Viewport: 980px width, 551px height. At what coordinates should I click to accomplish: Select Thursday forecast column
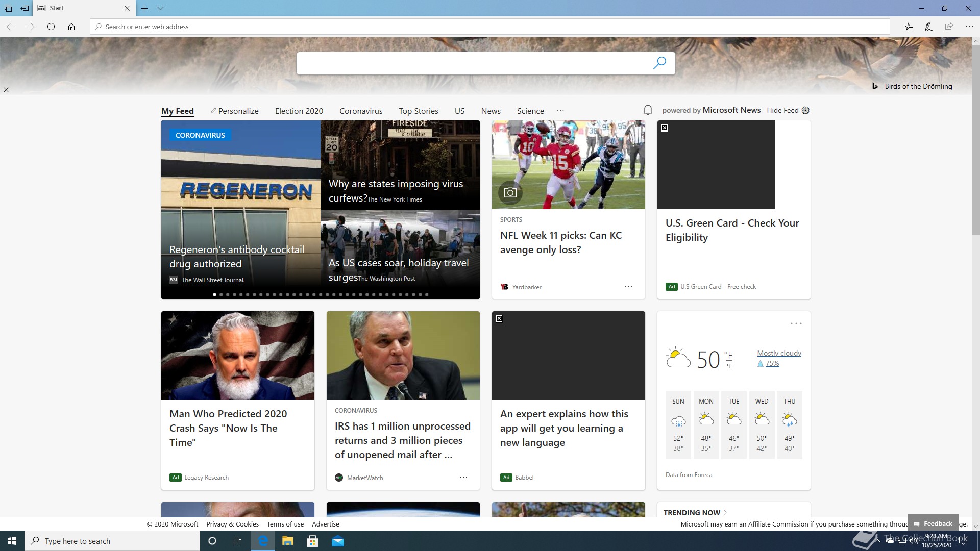(790, 425)
